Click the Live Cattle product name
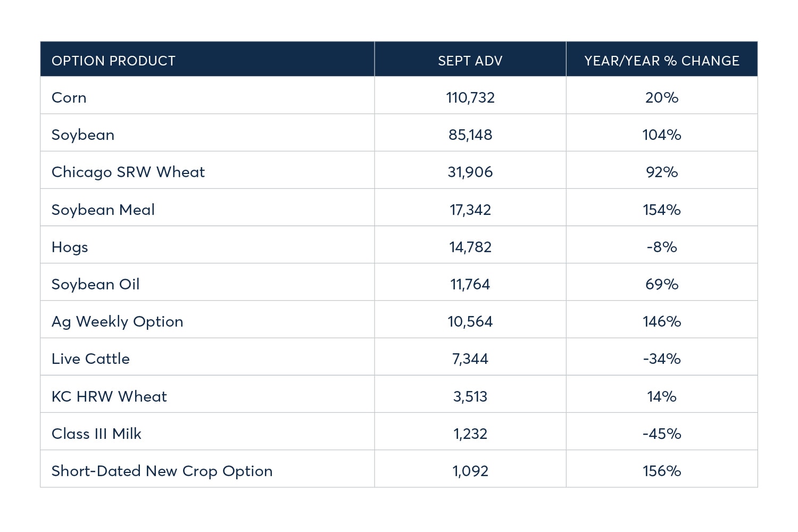 pyautogui.click(x=90, y=359)
